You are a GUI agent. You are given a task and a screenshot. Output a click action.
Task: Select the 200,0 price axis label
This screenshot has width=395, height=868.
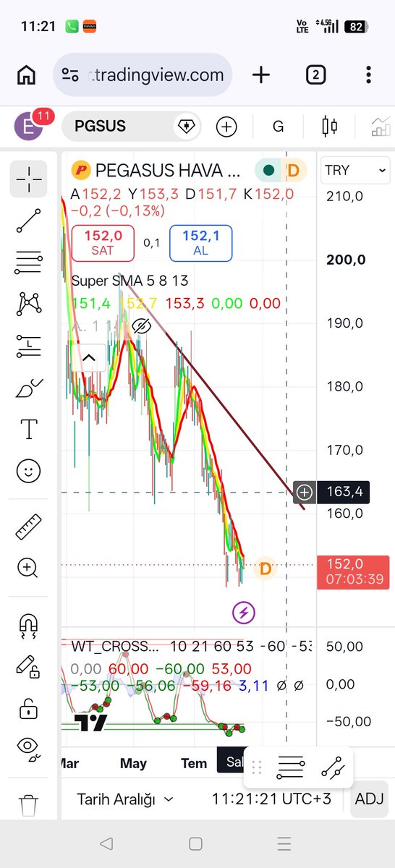pos(347,260)
